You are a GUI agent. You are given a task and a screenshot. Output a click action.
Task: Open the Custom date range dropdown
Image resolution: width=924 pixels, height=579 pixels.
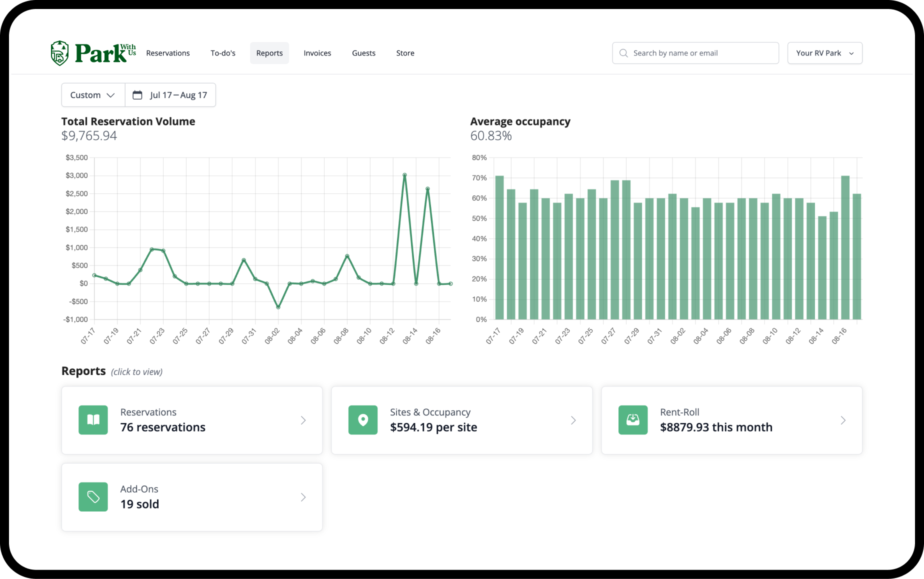[x=93, y=95]
